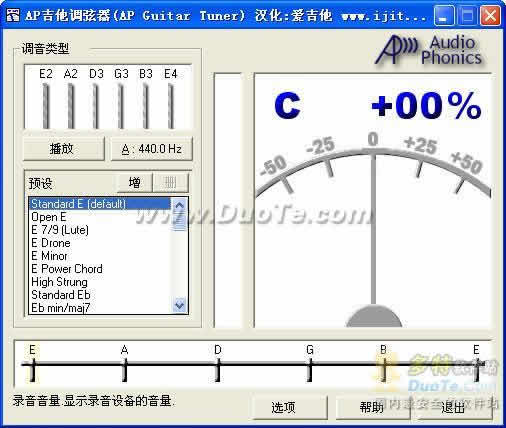Pick the Standard Eb preset

click(100, 295)
